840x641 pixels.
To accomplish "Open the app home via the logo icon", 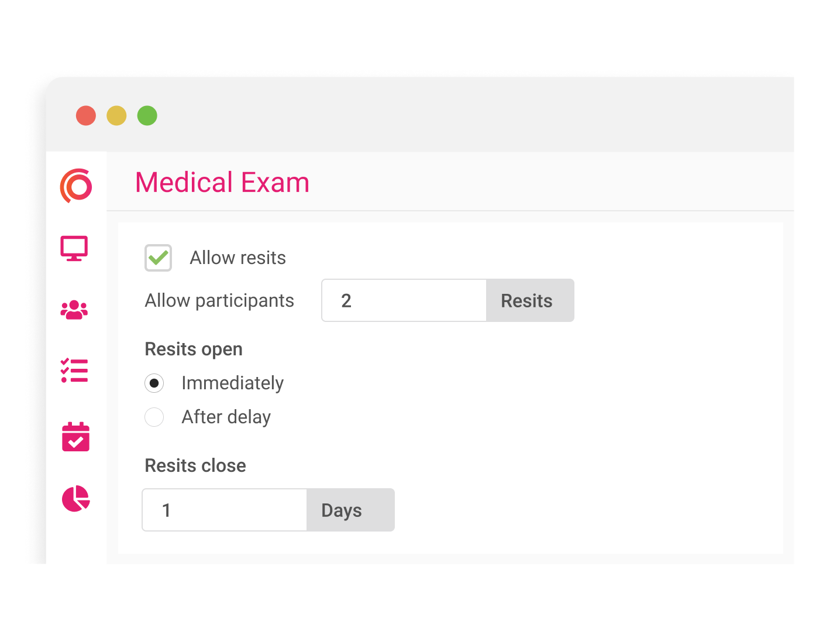I will (75, 186).
